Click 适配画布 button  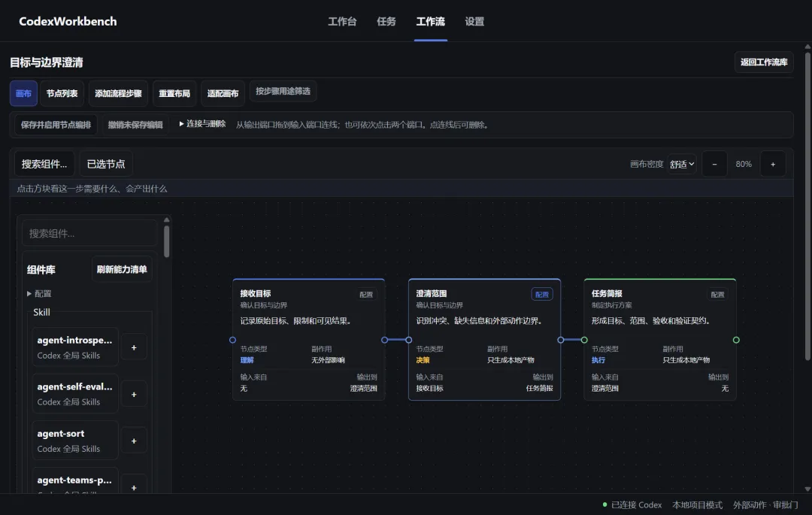[223, 93]
